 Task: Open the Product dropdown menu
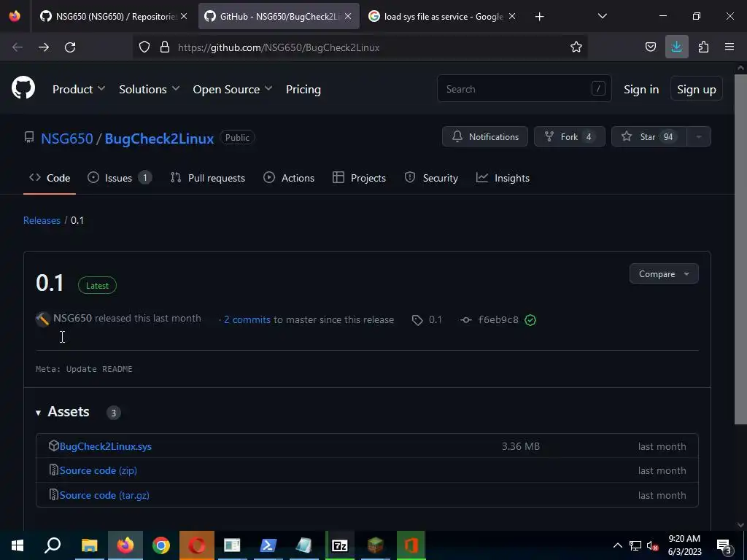tap(79, 89)
